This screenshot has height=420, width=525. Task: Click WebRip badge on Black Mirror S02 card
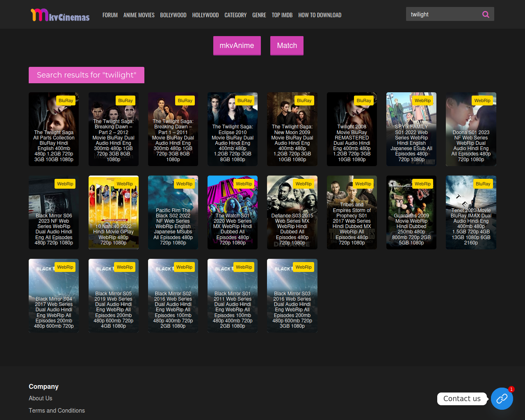click(x=184, y=267)
